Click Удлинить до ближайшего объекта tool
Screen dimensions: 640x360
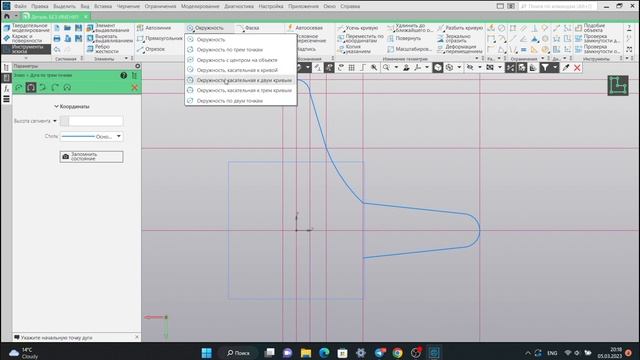[x=410, y=28]
